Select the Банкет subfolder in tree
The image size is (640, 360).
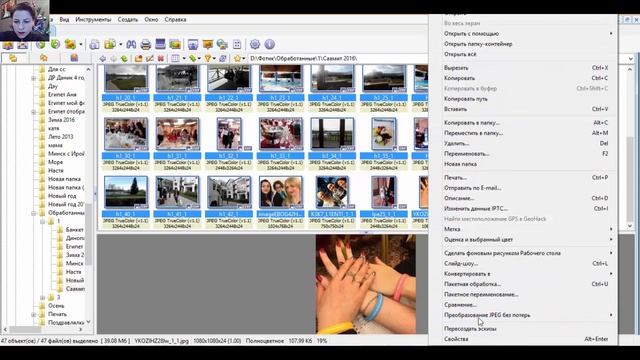[x=74, y=230]
